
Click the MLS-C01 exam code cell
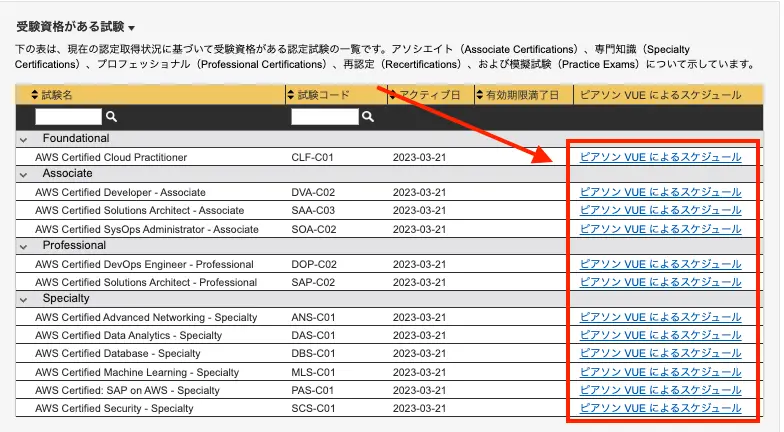pyautogui.click(x=313, y=372)
